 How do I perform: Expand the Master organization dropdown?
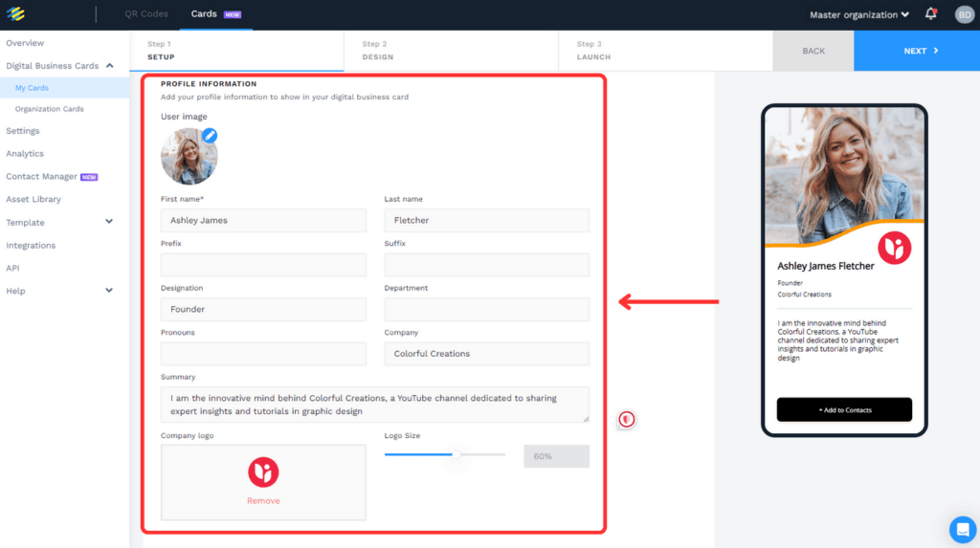(x=859, y=15)
